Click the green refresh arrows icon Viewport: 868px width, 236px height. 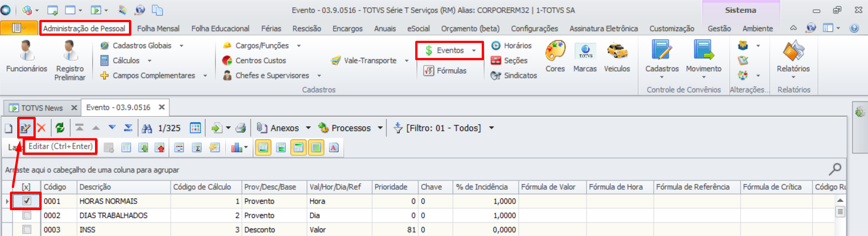pyautogui.click(x=60, y=128)
